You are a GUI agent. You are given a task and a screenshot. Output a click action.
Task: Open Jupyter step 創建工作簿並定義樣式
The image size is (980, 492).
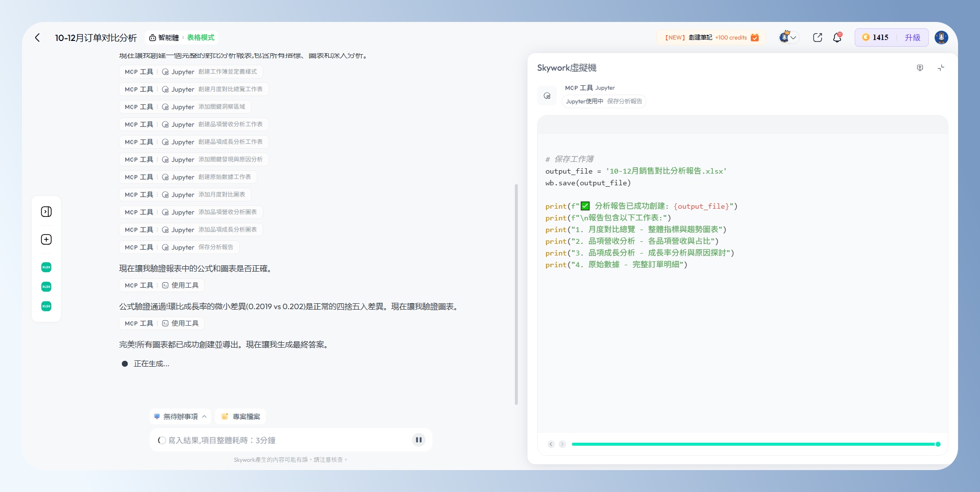click(191, 72)
